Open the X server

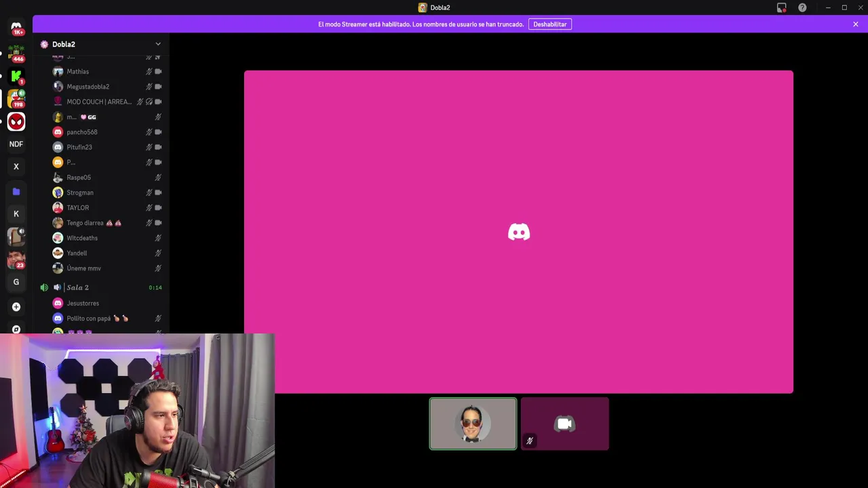pyautogui.click(x=16, y=167)
